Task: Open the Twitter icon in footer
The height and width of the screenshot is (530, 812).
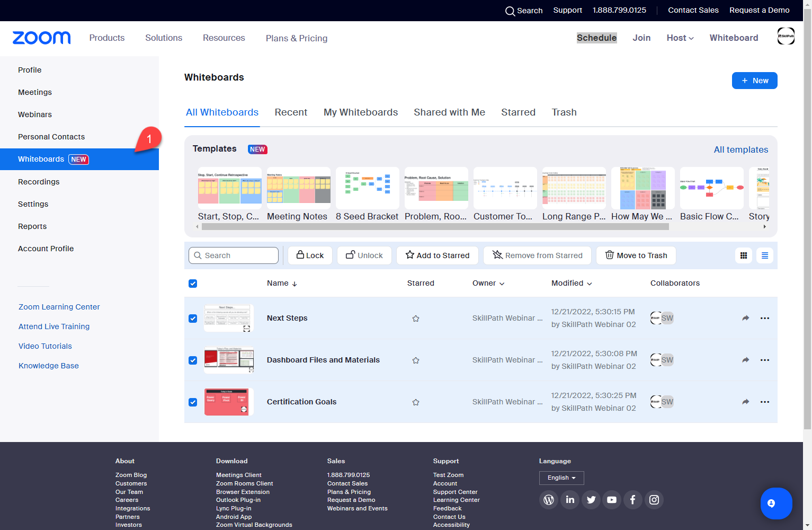Action: coord(591,500)
